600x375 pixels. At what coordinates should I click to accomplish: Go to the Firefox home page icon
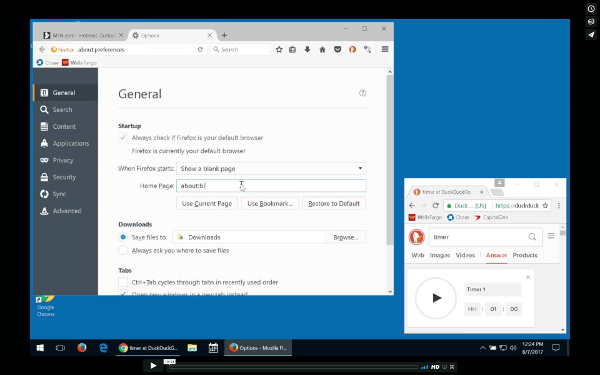(x=322, y=49)
